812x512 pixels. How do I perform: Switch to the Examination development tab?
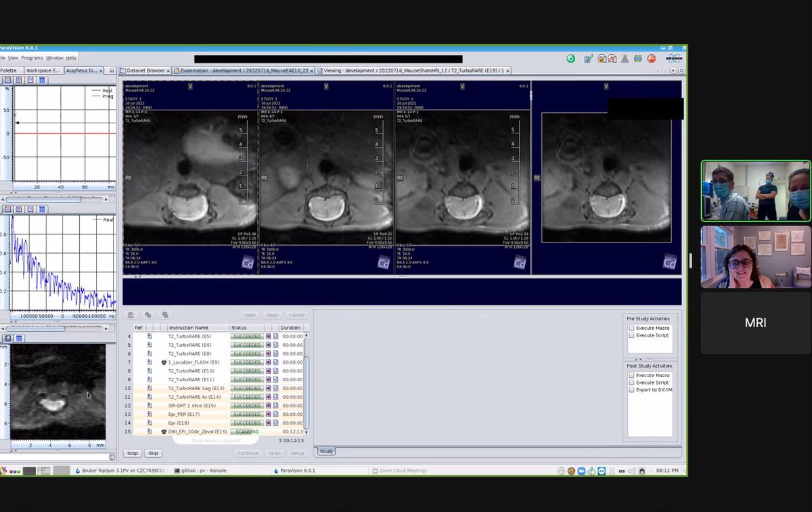pyautogui.click(x=244, y=70)
